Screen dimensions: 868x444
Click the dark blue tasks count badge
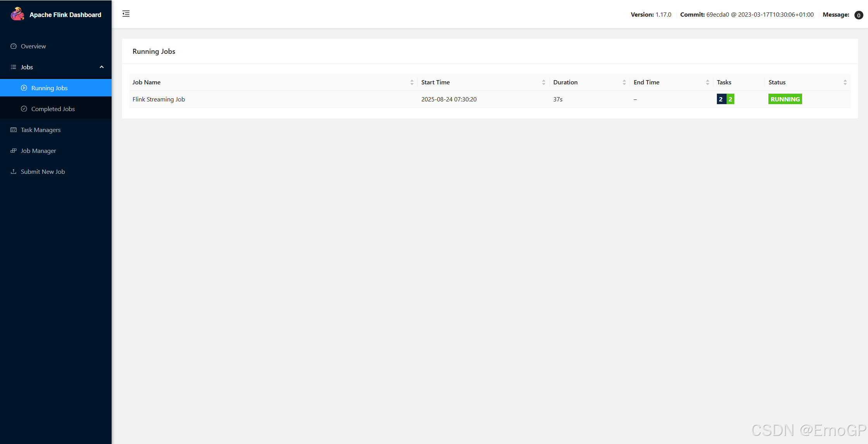(x=721, y=99)
